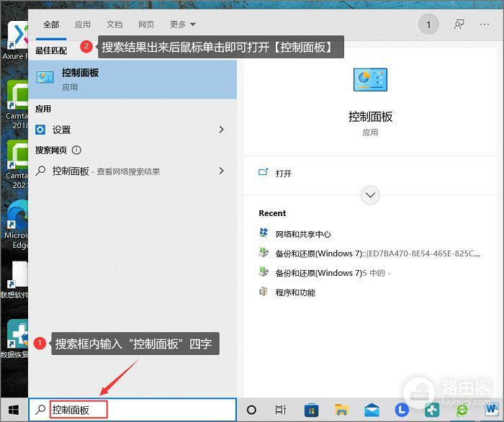Switch to the 文档 tab

(114, 24)
